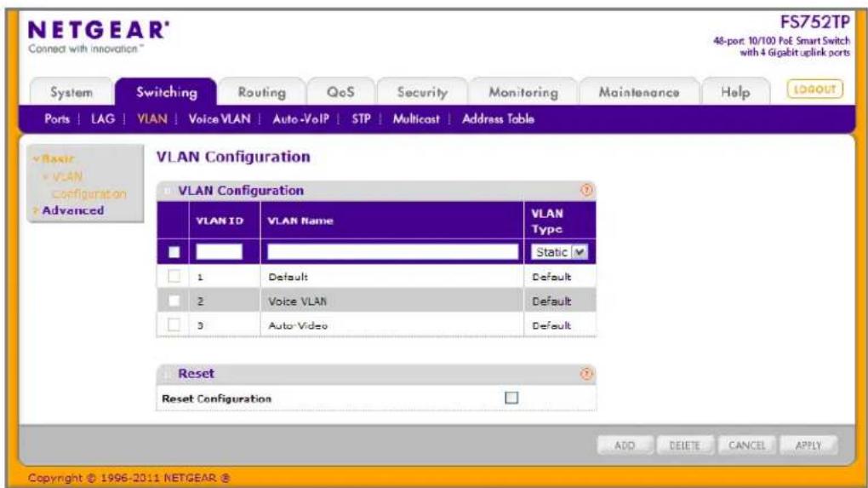
Task: Open the STP submenu
Action: pyautogui.click(x=361, y=118)
